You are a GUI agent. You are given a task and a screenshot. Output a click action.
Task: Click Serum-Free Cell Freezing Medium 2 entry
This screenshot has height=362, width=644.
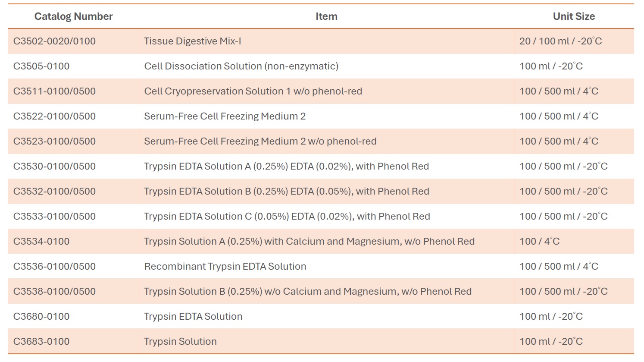point(225,116)
